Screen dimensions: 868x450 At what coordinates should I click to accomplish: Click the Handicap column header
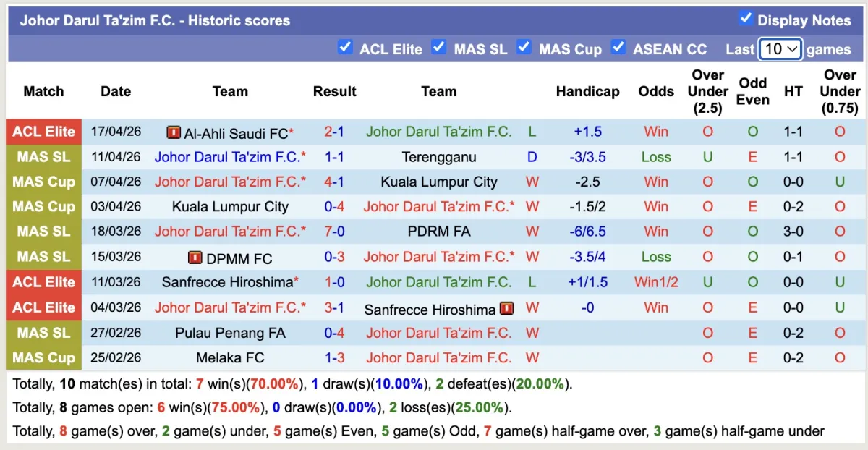[587, 91]
